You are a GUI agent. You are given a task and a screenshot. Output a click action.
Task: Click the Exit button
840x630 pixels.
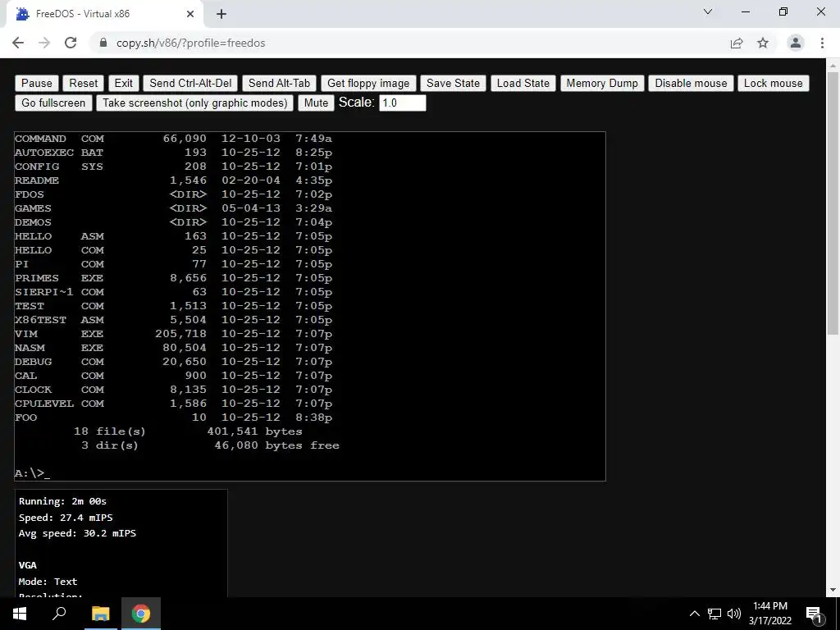tap(123, 83)
